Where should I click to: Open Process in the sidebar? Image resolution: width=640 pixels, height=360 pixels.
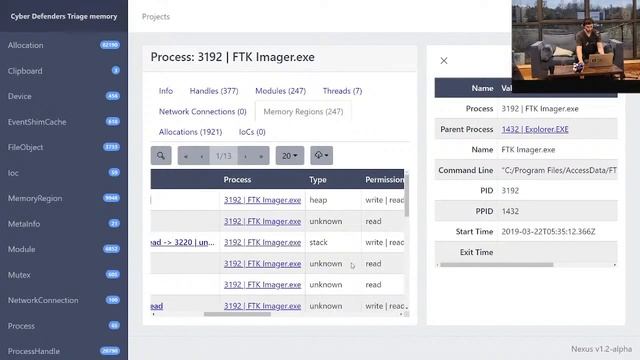pos(64,326)
